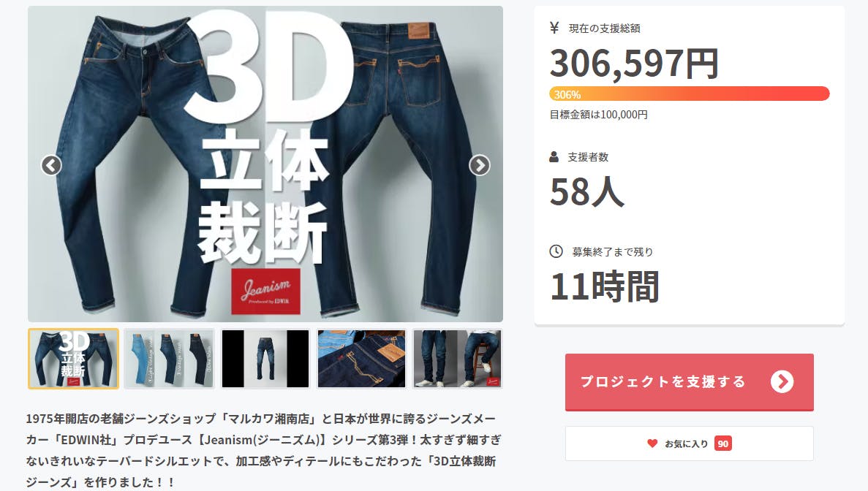Click the clock icon beside 募集終了まで残り
Image resolution: width=868 pixels, height=491 pixels.
(556, 251)
